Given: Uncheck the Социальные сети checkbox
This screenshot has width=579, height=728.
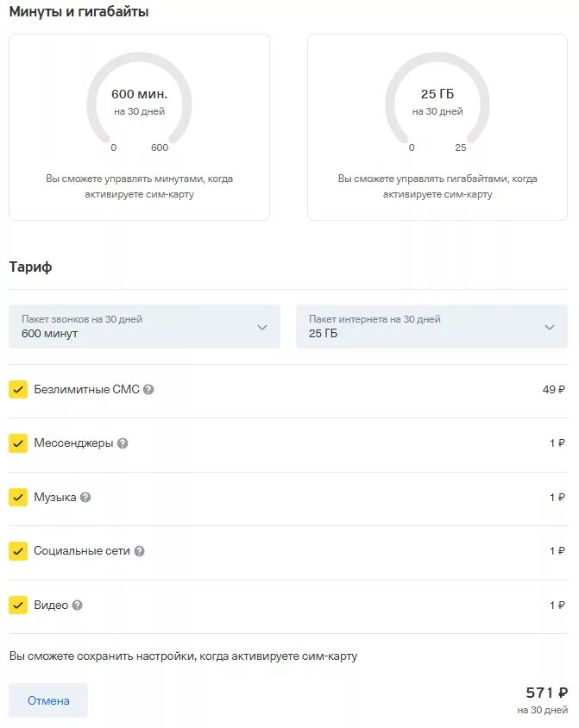Looking at the screenshot, I should click(18, 551).
